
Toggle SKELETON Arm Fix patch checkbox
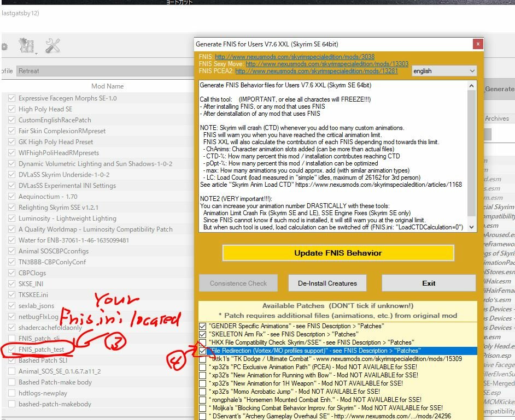point(203,334)
